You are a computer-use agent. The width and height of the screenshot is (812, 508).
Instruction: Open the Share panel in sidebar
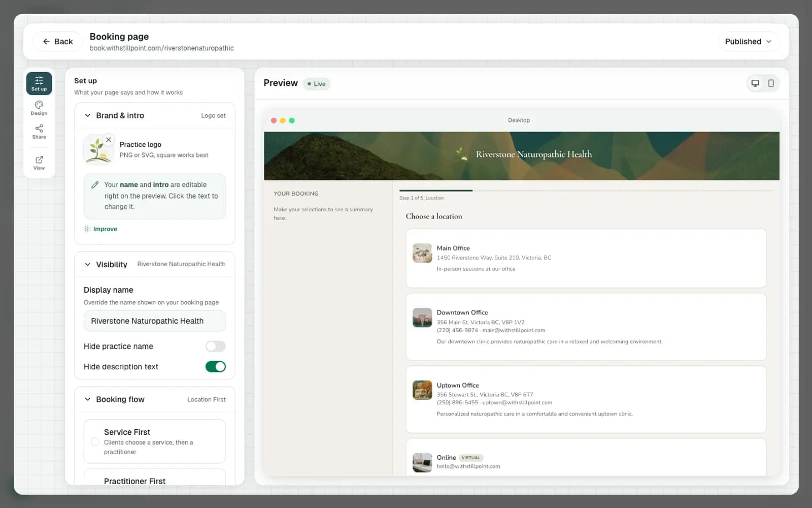coord(39,132)
